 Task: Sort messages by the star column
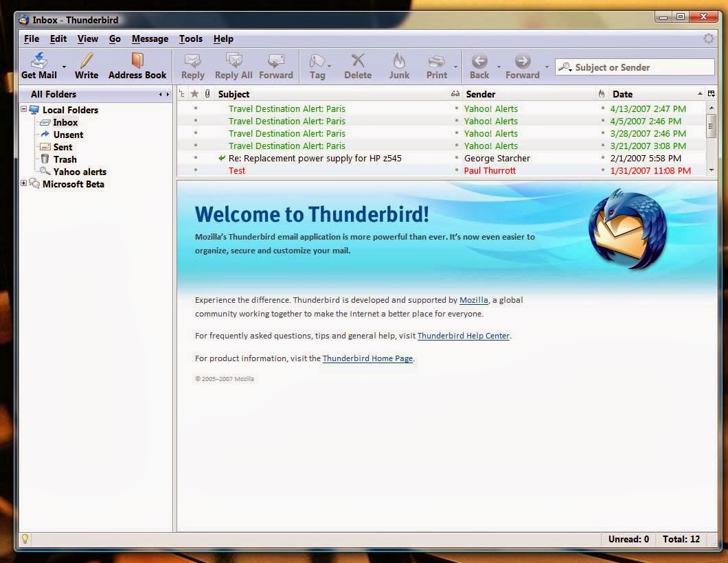coord(194,94)
